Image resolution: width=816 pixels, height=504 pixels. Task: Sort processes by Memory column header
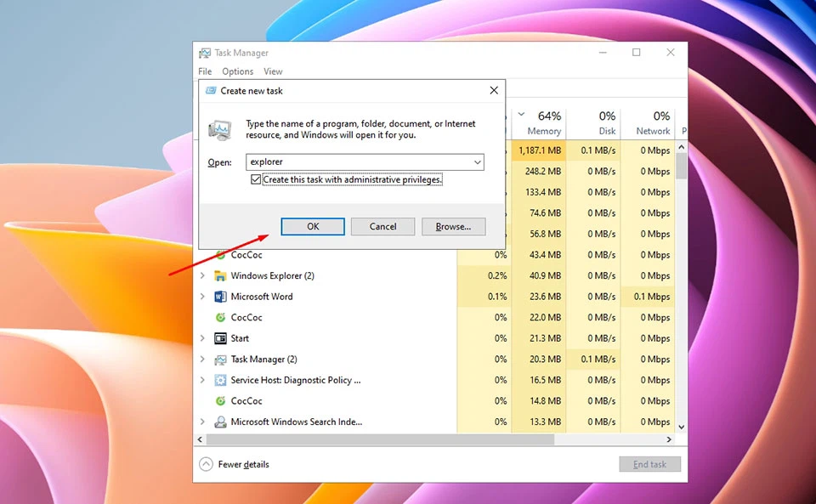pyautogui.click(x=539, y=123)
